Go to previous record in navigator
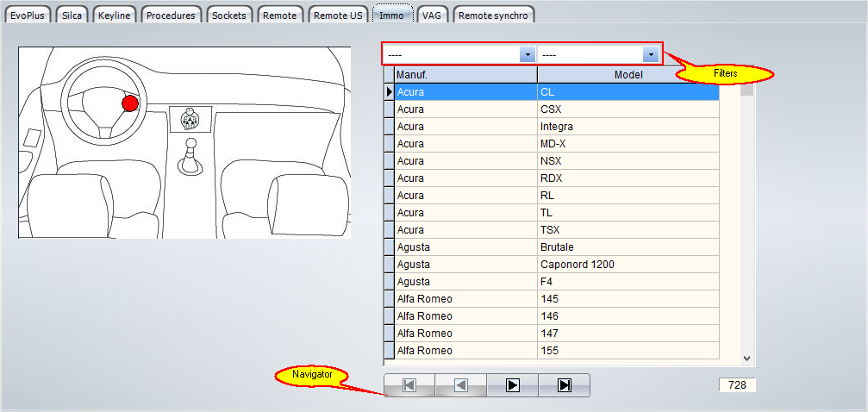Screen dimensions: 868x412 point(460,385)
